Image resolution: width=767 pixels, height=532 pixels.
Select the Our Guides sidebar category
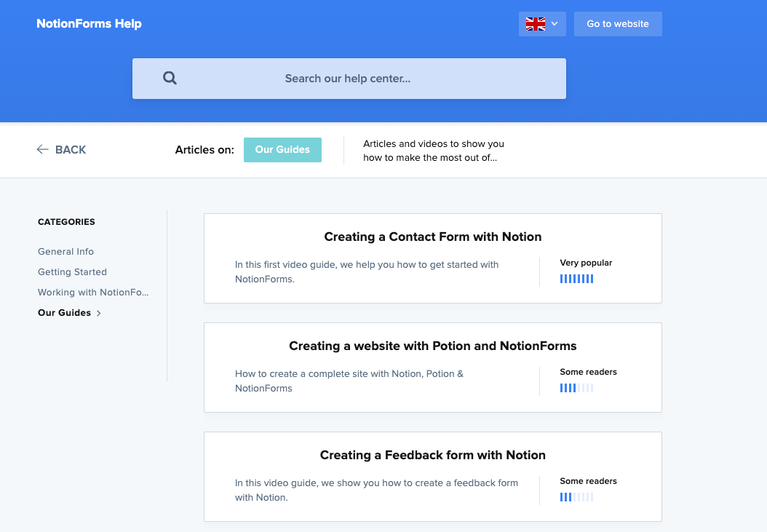(64, 313)
